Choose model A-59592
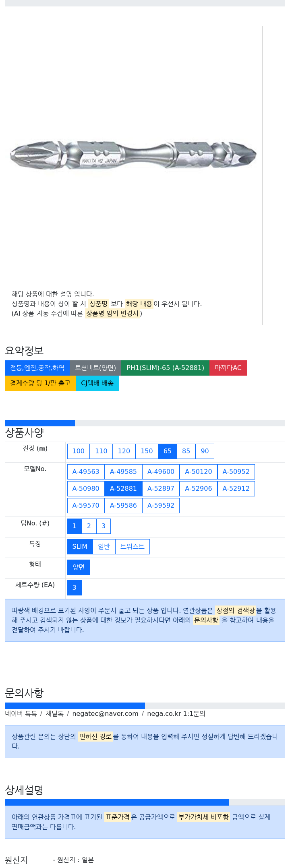290x868 pixels. [x=161, y=506]
